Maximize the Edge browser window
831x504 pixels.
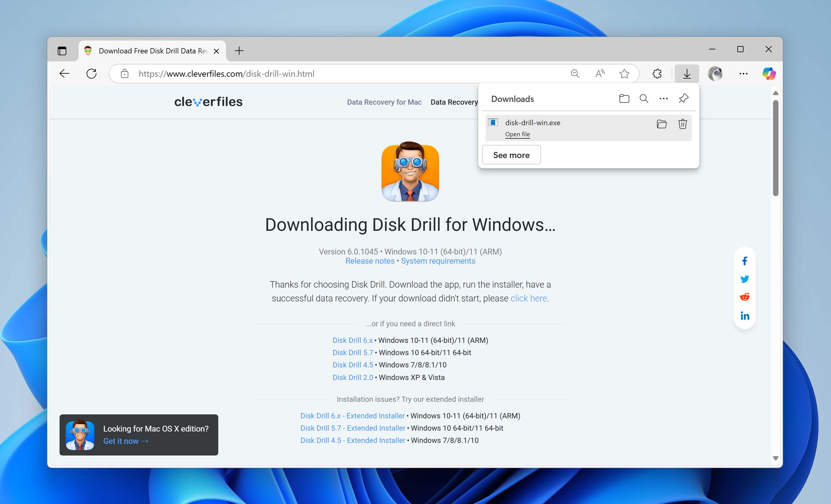[740, 49]
